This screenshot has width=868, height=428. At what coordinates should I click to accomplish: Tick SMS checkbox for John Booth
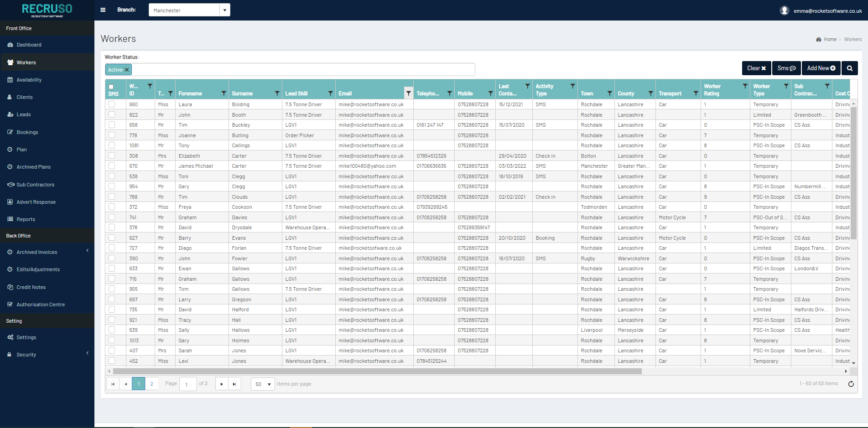point(112,115)
